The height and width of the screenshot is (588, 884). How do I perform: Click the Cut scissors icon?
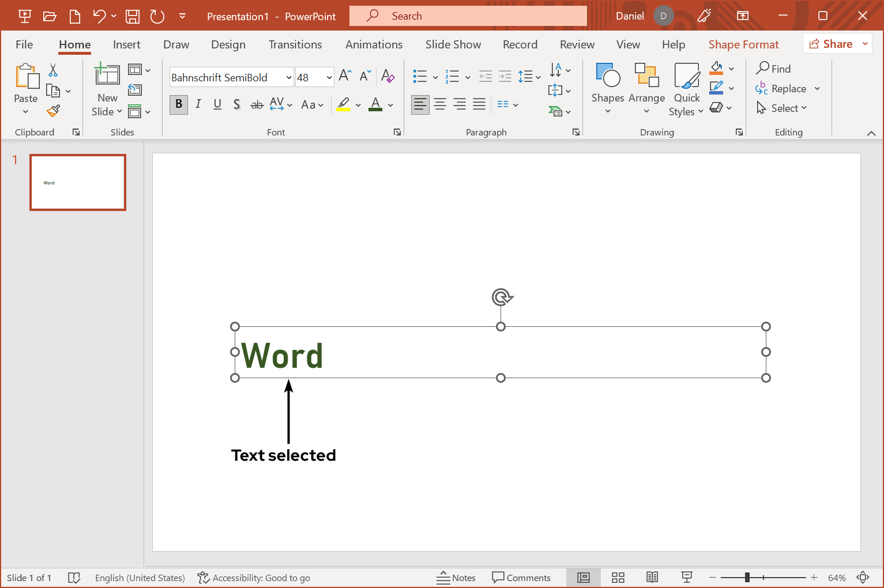point(53,70)
